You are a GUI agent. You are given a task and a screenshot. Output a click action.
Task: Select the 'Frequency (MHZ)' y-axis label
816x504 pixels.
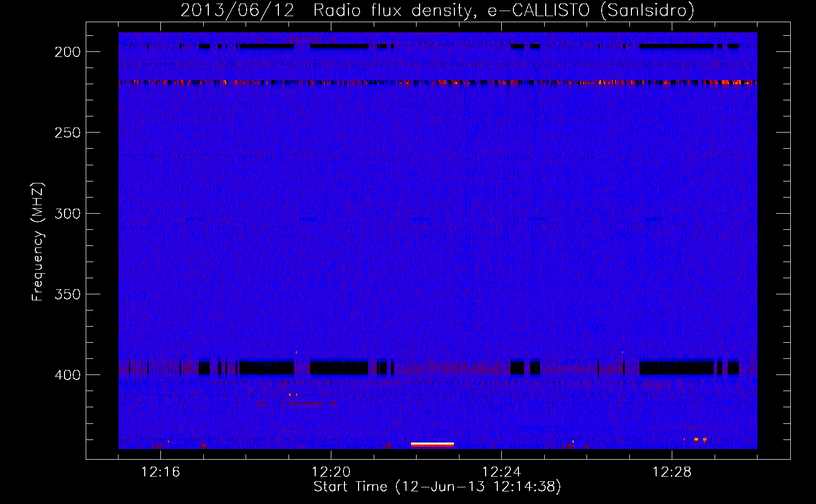tap(38, 242)
